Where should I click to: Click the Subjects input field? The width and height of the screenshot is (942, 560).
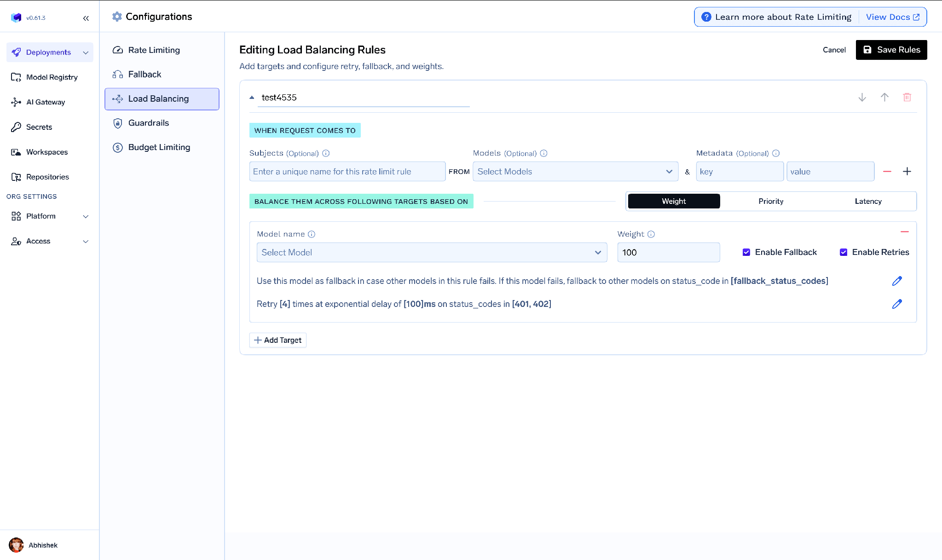(347, 171)
